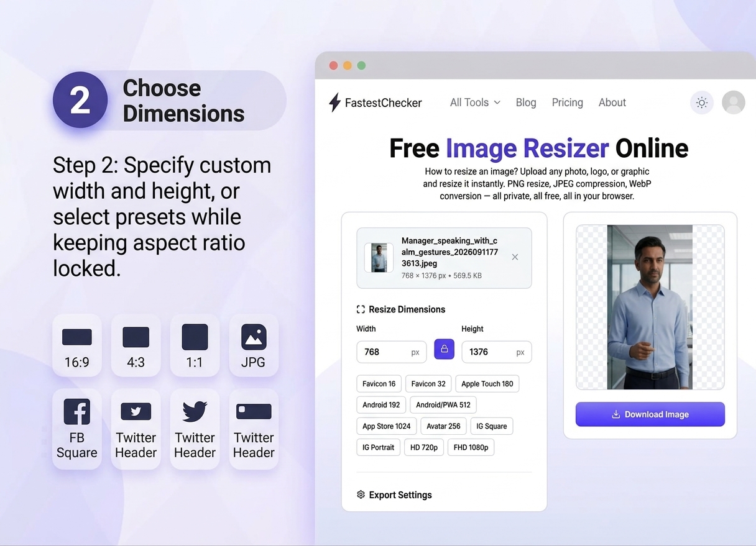
Task: Select the 4:3 aspect ratio tile
Action: tap(136, 345)
